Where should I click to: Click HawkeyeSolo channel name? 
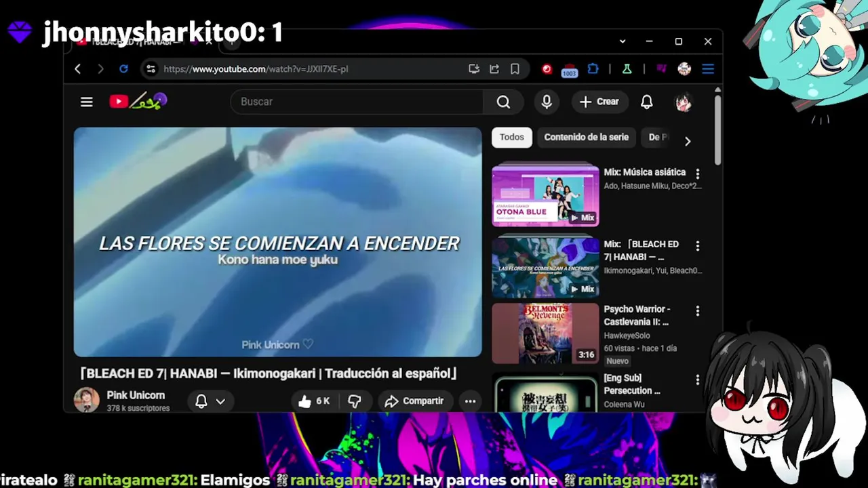tap(627, 335)
